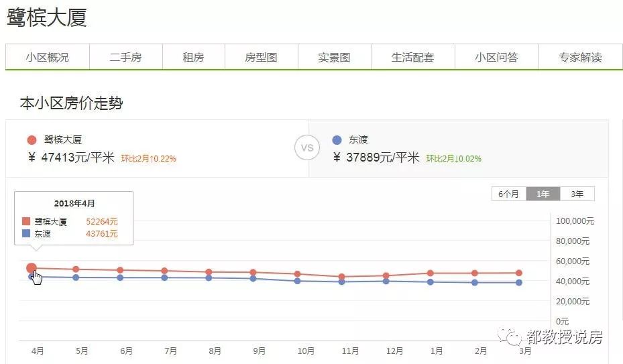The height and width of the screenshot is (364, 623).
Task: Select the red data point for 8月
Action: [209, 272]
